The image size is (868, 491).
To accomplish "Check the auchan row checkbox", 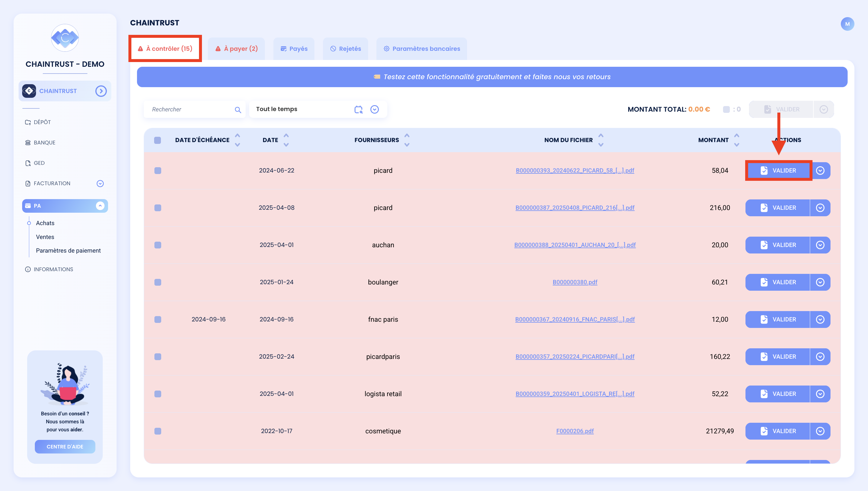I will click(x=158, y=245).
